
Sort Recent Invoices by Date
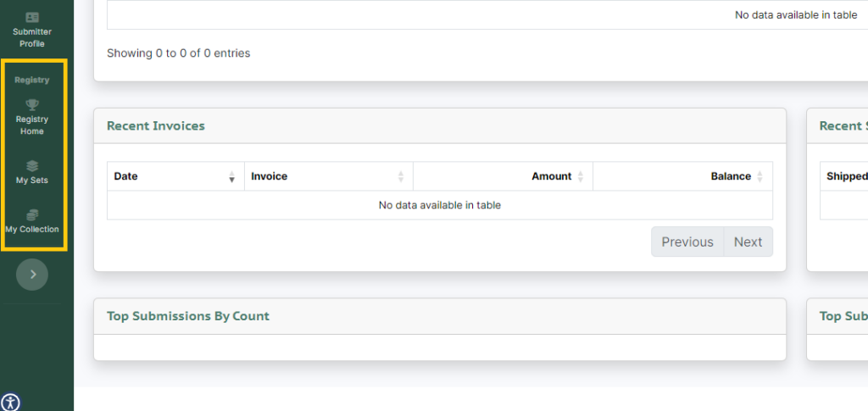click(175, 176)
